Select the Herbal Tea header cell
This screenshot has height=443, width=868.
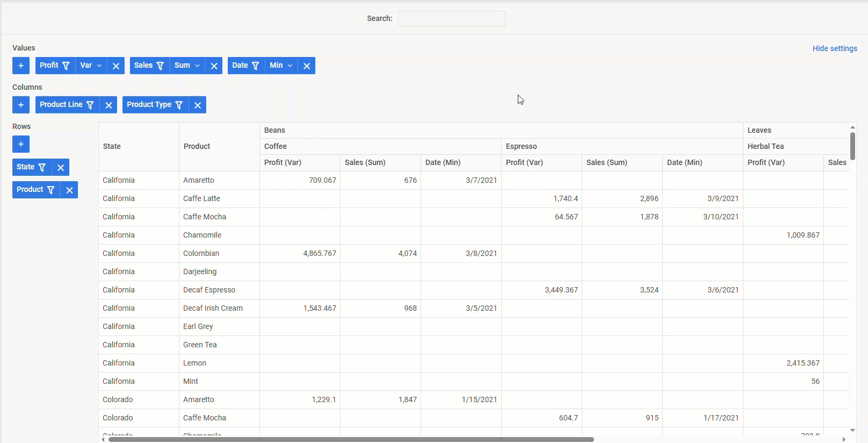pos(796,146)
